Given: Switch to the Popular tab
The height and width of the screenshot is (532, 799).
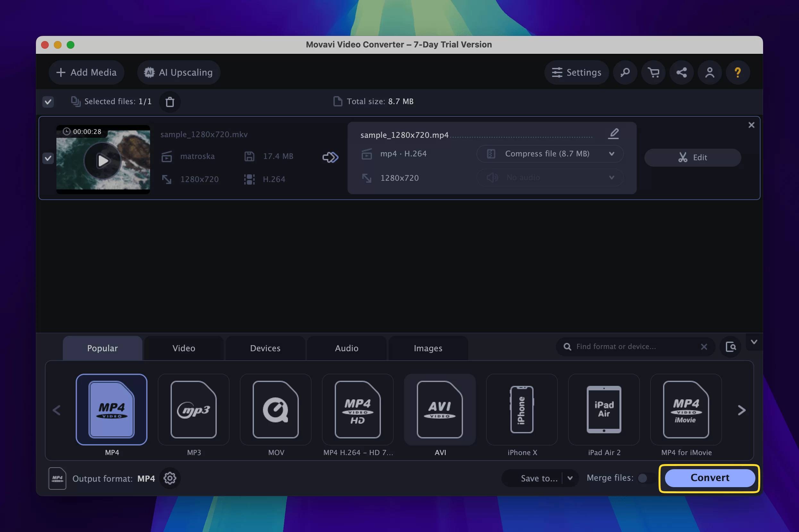Looking at the screenshot, I should [102, 348].
